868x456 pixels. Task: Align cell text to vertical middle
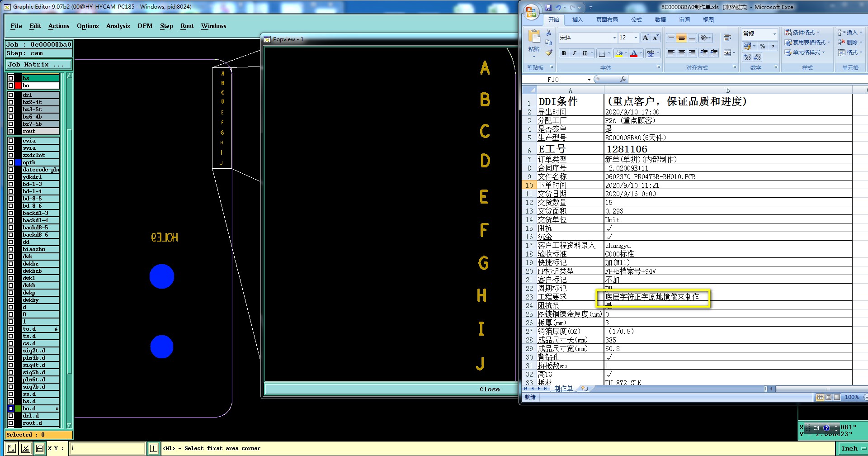pyautogui.click(x=682, y=38)
